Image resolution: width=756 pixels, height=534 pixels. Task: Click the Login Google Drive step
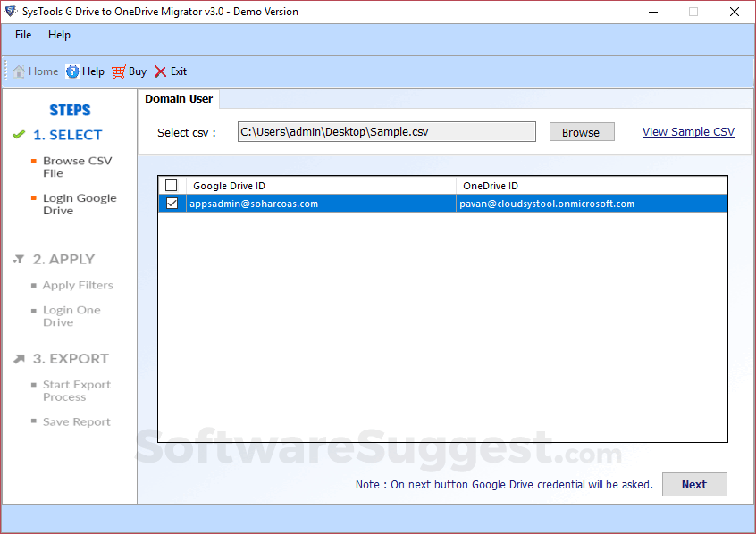[80, 204]
